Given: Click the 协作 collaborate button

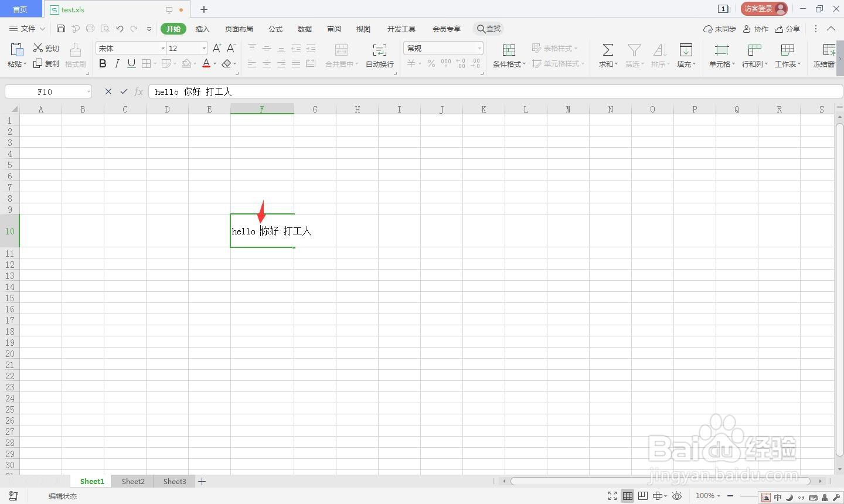Looking at the screenshot, I should coord(755,29).
